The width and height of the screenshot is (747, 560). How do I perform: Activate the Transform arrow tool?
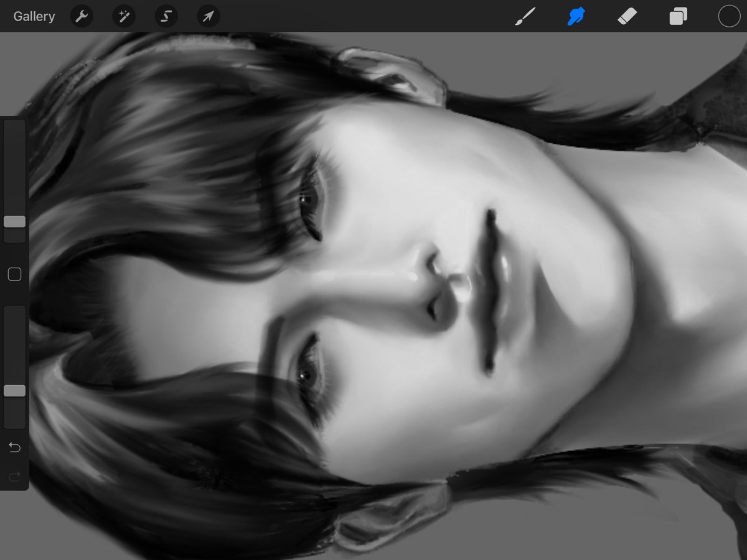pyautogui.click(x=209, y=17)
